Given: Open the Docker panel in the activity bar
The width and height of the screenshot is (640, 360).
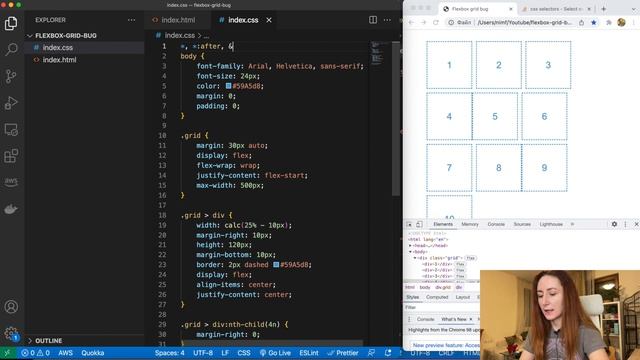Looking at the screenshot, I should [11, 209].
